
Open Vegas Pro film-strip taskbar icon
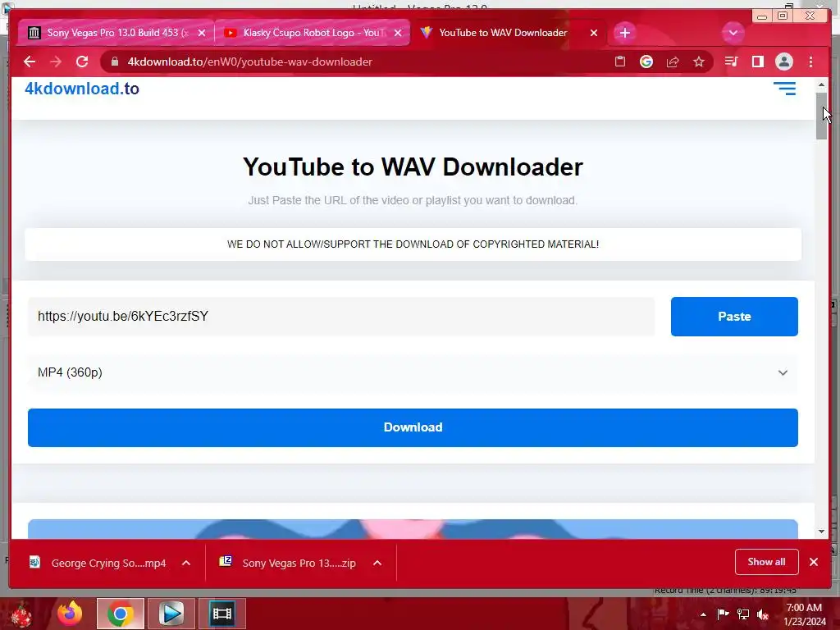coord(221,614)
